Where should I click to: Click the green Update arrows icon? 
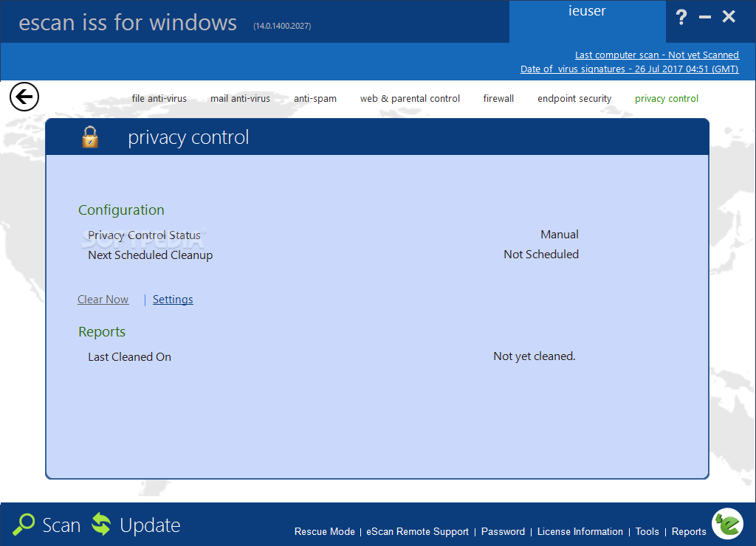click(101, 525)
